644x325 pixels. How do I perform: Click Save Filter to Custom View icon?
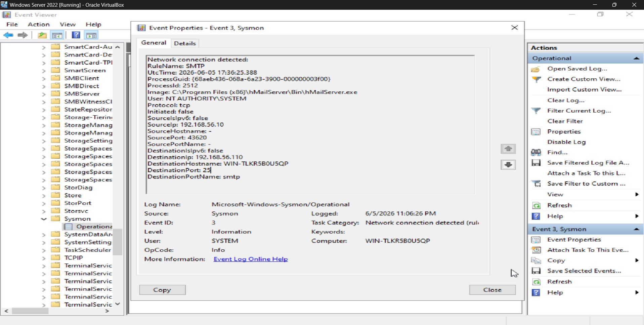536,184
